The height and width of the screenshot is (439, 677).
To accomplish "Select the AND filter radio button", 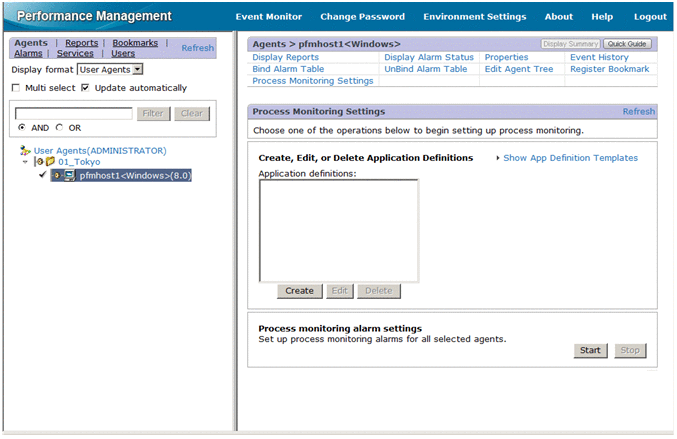I will point(21,128).
